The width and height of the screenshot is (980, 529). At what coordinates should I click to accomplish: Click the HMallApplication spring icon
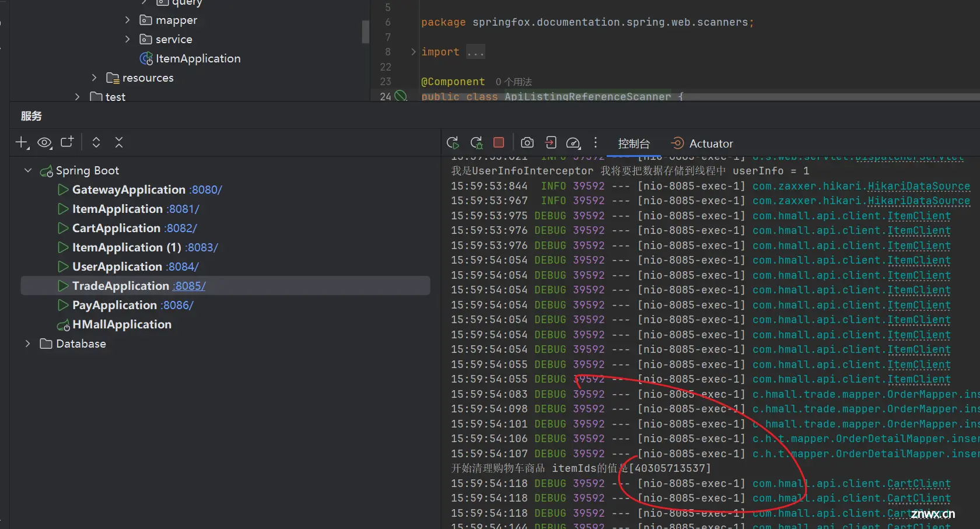click(x=63, y=325)
